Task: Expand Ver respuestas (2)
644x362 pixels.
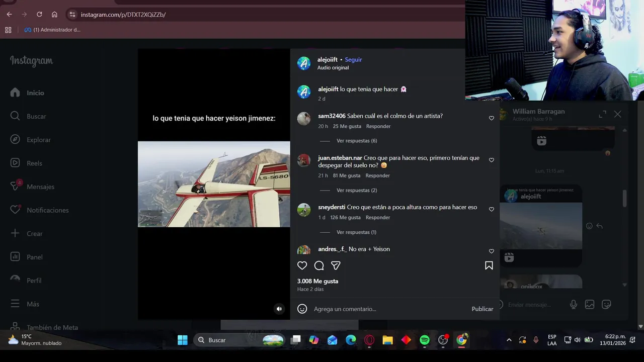Action: tap(357, 190)
